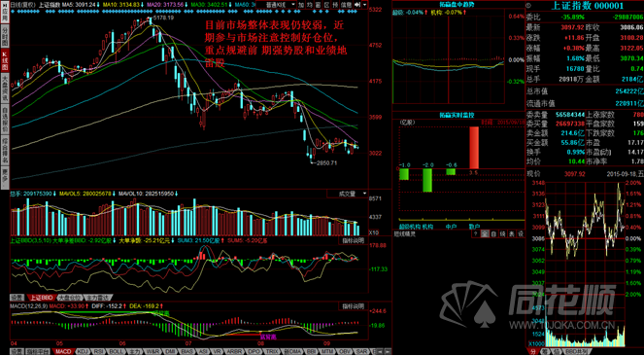Click the 设置 button beside 上证BBD tab
Image resolution: width=644 pixels, height=356 pixels.
(17, 297)
